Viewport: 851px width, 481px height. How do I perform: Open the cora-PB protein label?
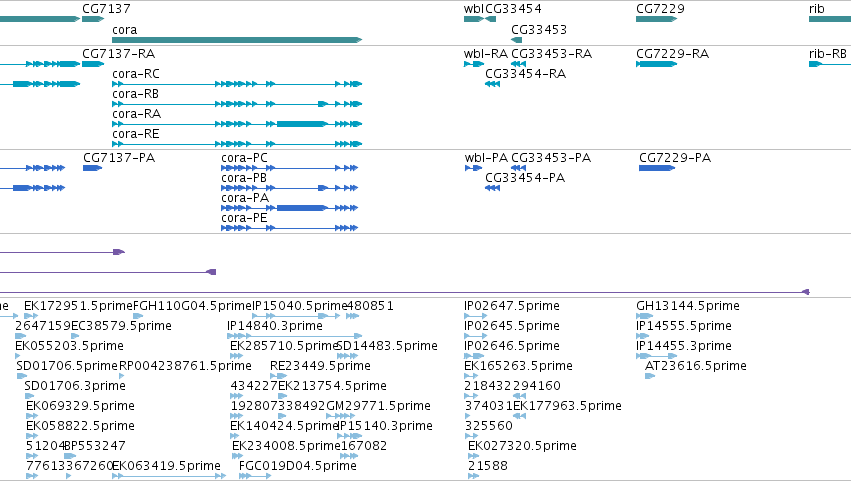coord(244,178)
